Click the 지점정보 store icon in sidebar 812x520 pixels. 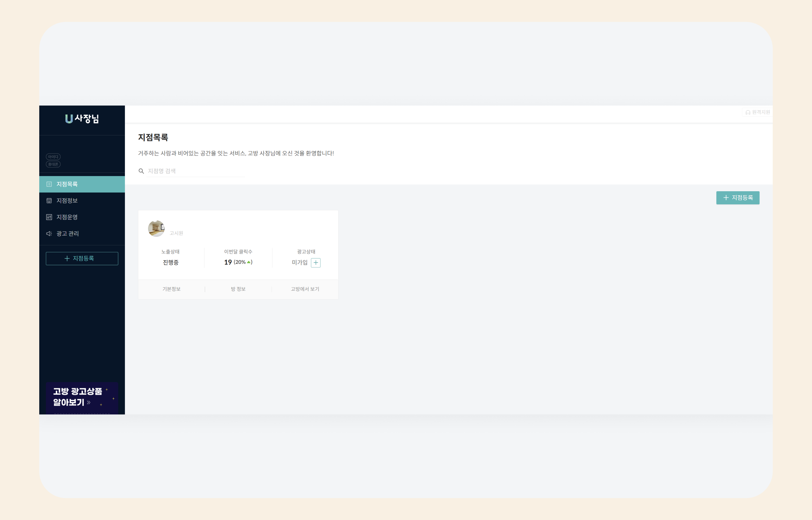click(x=49, y=201)
